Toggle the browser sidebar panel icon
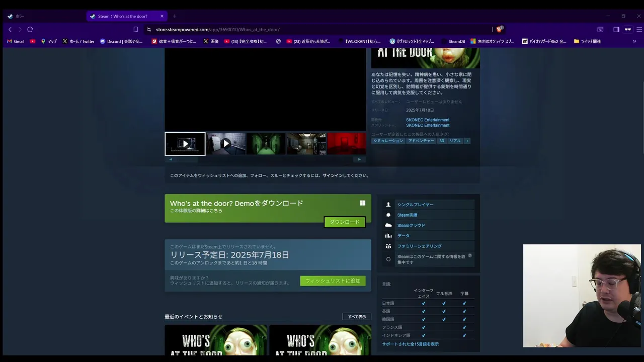Screen dimensions: 644x362 pyautogui.click(x=616, y=30)
